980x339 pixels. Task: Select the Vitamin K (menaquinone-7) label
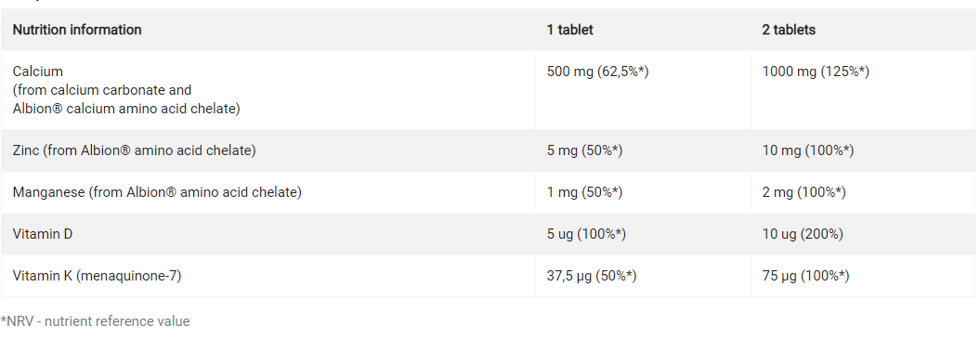coord(97,275)
